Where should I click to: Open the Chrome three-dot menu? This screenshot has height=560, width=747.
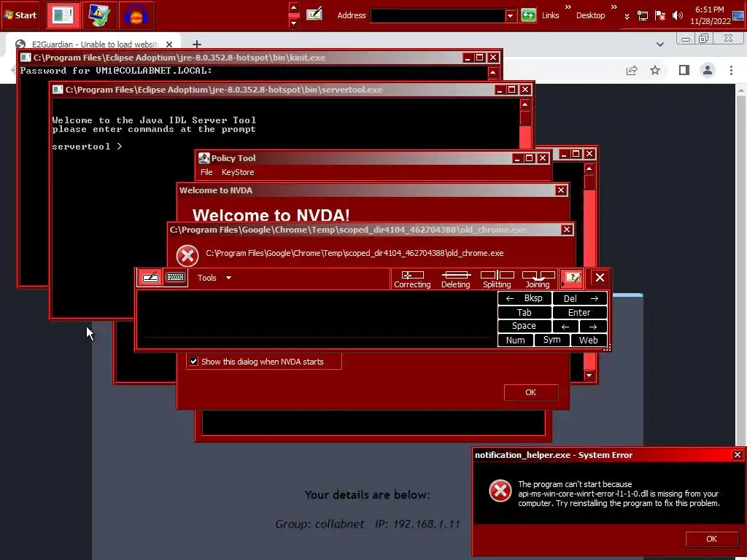[731, 71]
